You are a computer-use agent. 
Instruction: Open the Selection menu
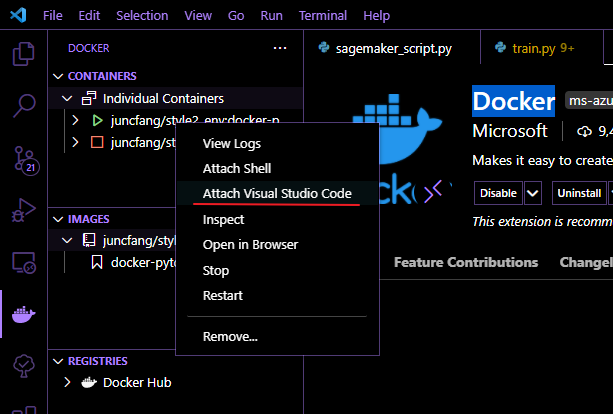click(x=142, y=16)
